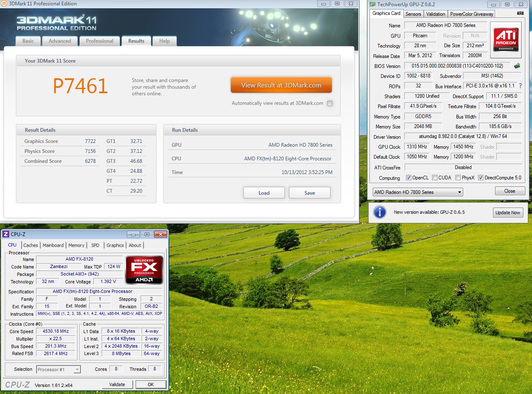This screenshot has width=532, height=394.
Task: Toggle automatically view results at 3DMark.com
Action: 330,103
